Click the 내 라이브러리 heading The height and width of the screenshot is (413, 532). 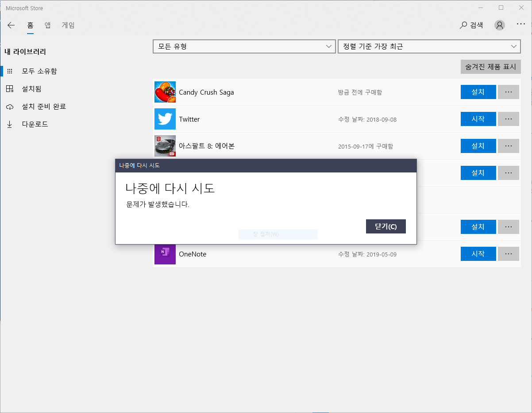point(25,52)
